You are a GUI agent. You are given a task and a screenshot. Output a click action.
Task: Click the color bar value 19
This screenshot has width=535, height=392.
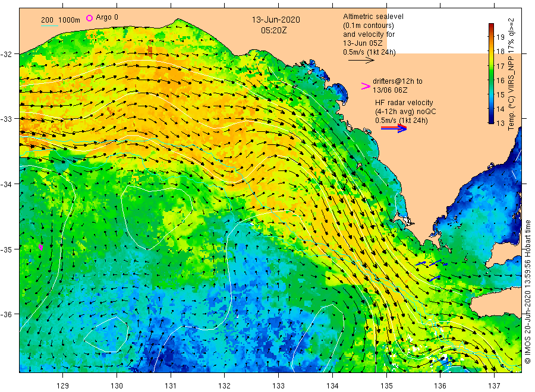click(x=500, y=37)
